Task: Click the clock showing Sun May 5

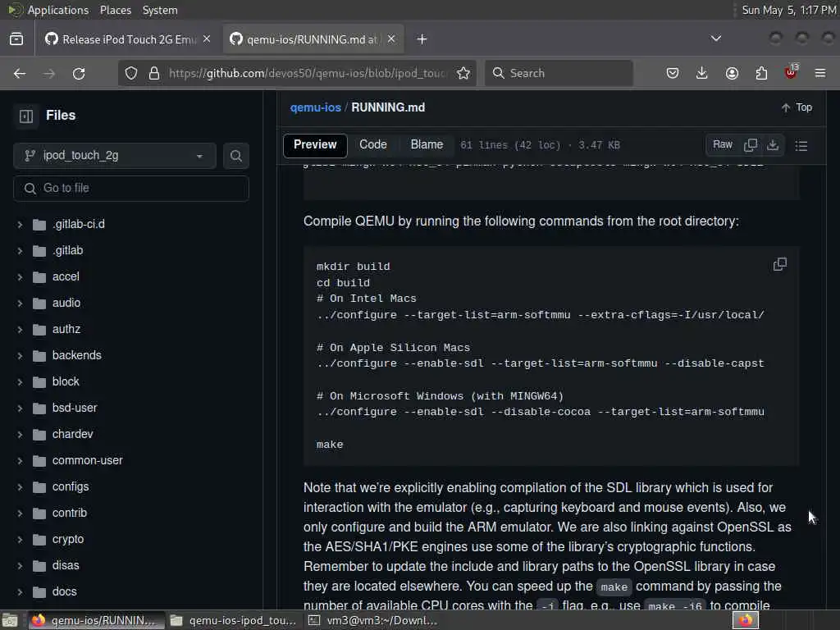Action: point(788,10)
